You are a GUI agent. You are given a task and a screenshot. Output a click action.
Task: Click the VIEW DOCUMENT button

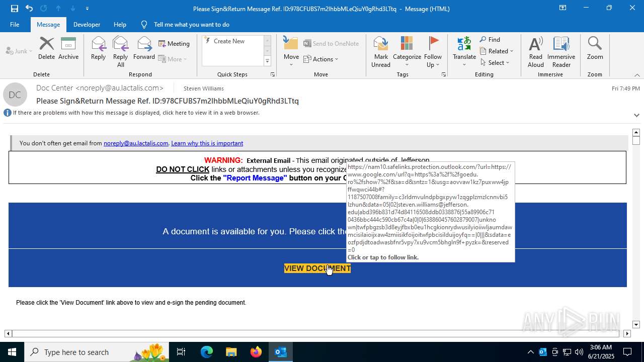pos(317,268)
